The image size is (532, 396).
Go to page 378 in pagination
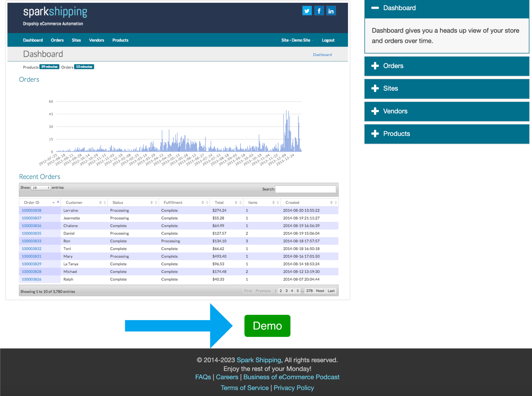(309, 291)
